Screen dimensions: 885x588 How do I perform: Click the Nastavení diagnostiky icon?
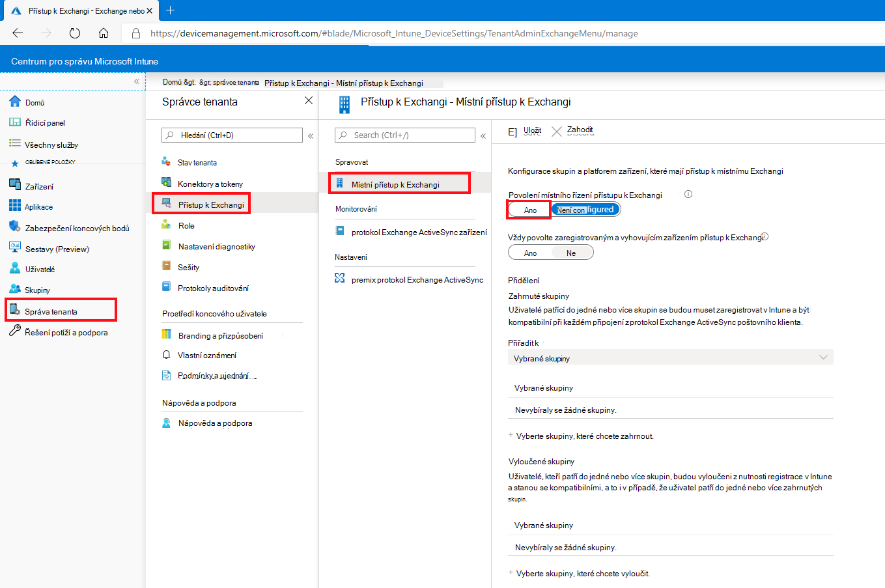coord(167,246)
